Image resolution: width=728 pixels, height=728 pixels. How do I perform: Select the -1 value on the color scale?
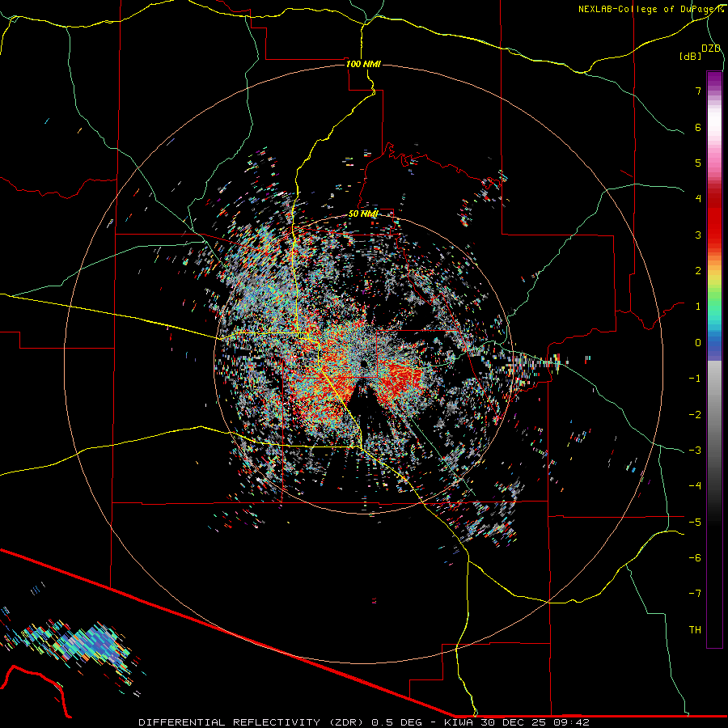695,379
